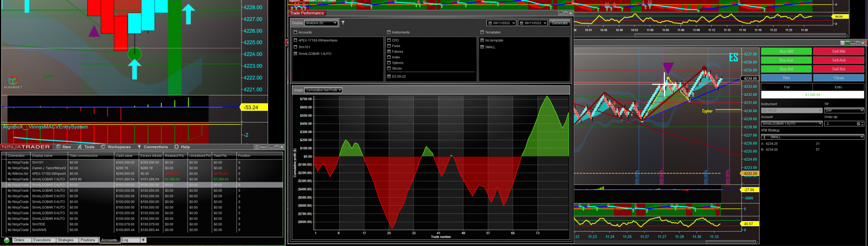
Task: Click the Realized PnL column header
Action: [x=175, y=156]
